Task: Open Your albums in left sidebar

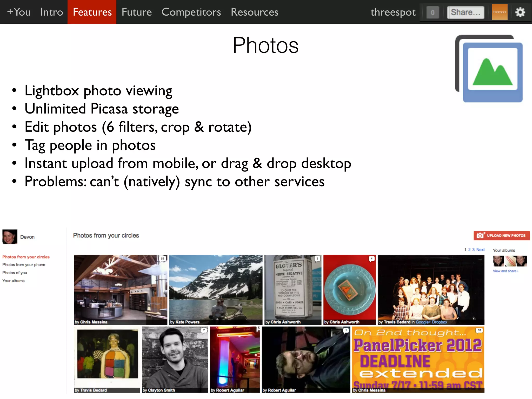Action: (x=14, y=281)
